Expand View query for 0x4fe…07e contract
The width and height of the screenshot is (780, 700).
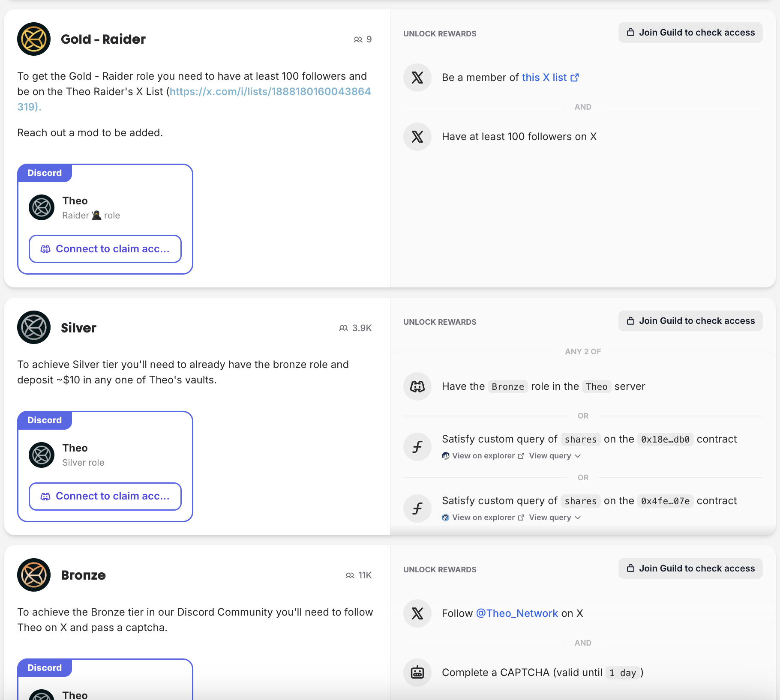pyautogui.click(x=555, y=518)
